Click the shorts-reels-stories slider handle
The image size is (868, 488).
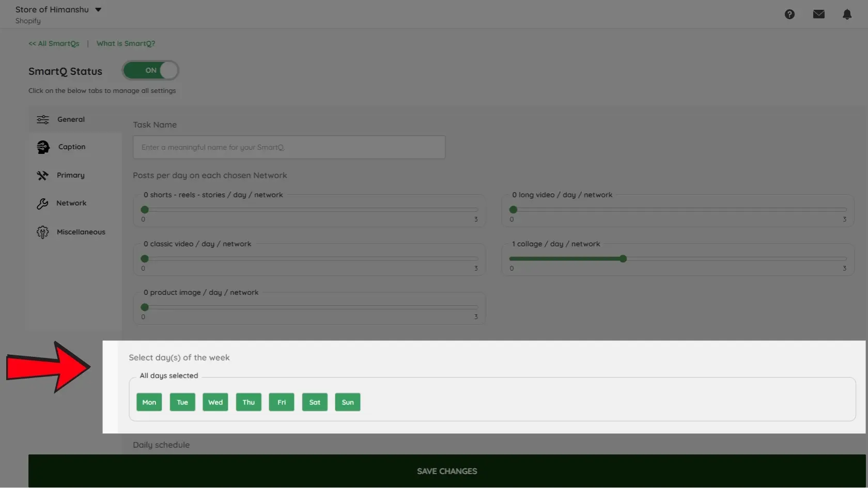point(145,210)
